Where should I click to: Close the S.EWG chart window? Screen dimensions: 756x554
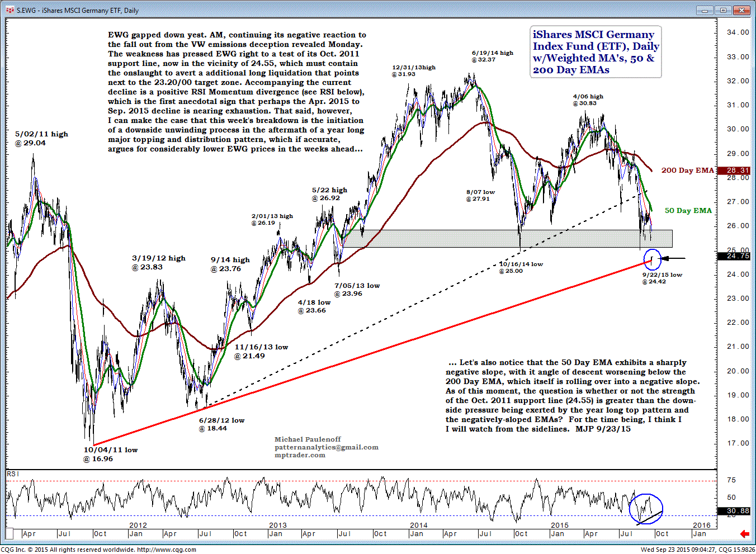coord(741,10)
